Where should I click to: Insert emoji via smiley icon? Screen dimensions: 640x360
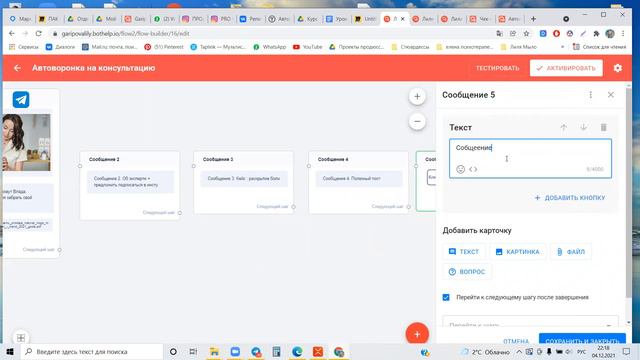point(460,169)
